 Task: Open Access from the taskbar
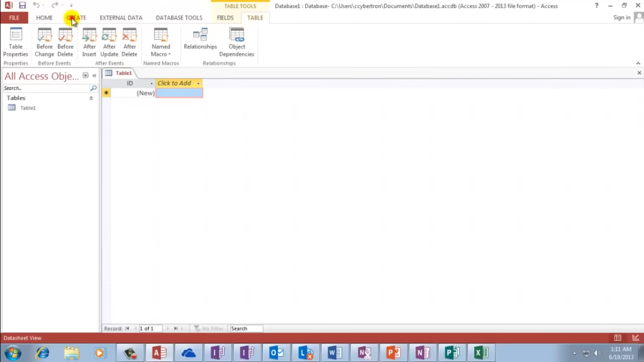click(x=159, y=352)
